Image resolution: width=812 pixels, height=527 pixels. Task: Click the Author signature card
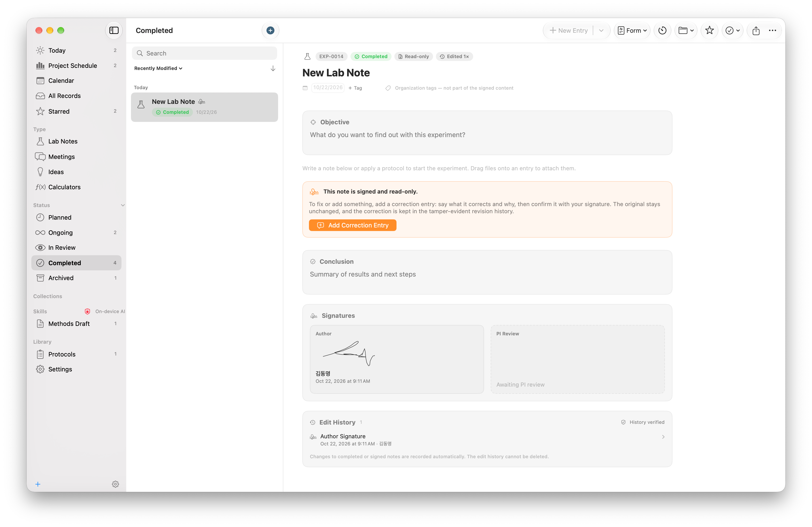[397, 359]
